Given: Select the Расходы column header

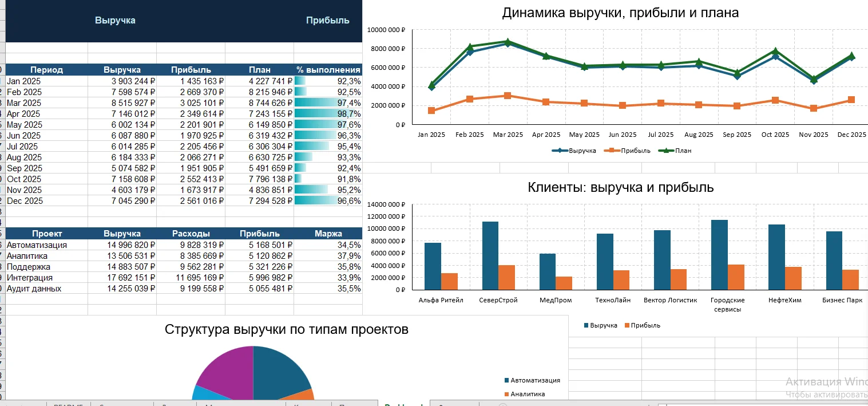Looking at the screenshot, I should pos(191,234).
